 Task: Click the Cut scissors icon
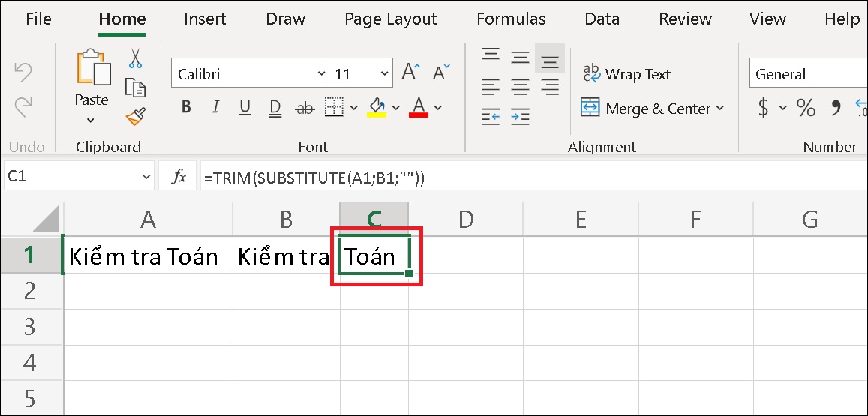point(135,58)
